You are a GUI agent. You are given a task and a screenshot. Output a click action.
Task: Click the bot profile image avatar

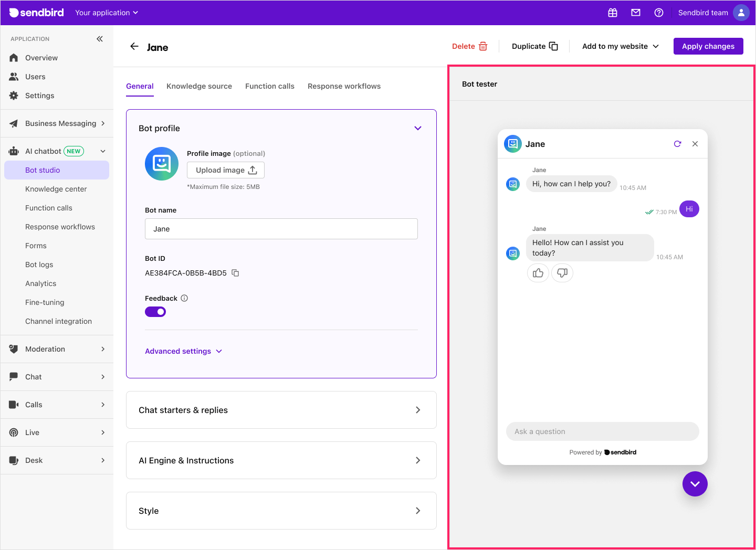pos(162,164)
